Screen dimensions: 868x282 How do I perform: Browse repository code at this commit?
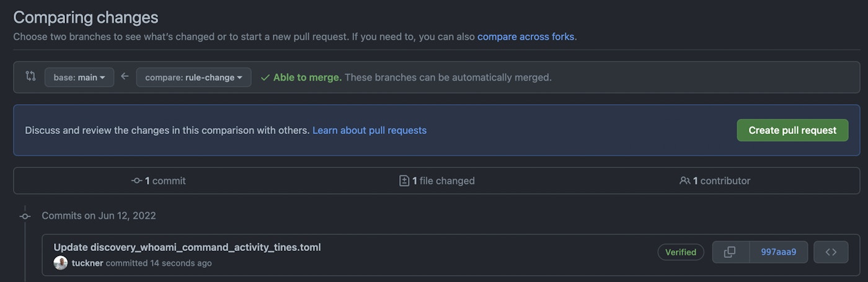point(831,252)
